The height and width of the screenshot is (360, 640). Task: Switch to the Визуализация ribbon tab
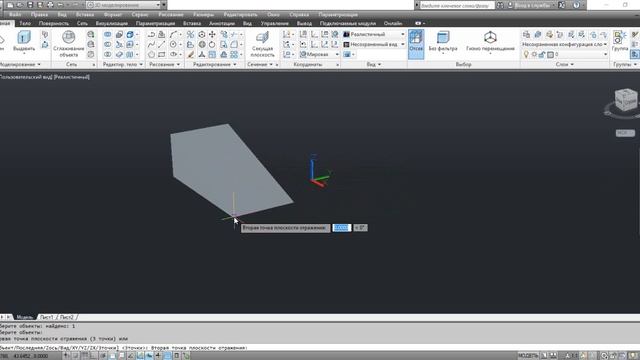click(x=112, y=23)
